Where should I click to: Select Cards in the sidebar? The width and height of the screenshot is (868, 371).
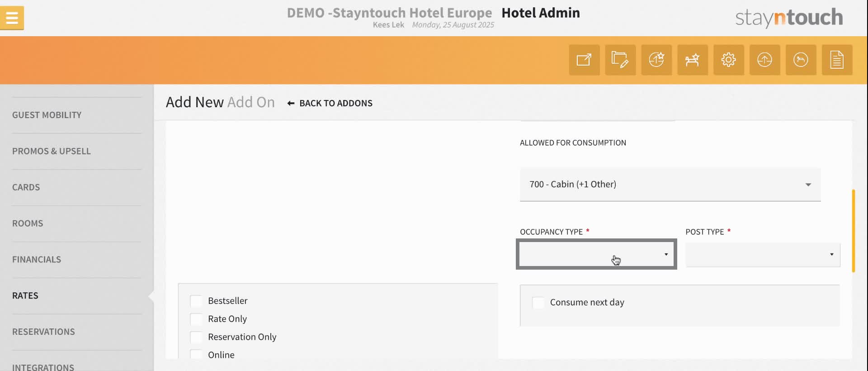coord(26,187)
